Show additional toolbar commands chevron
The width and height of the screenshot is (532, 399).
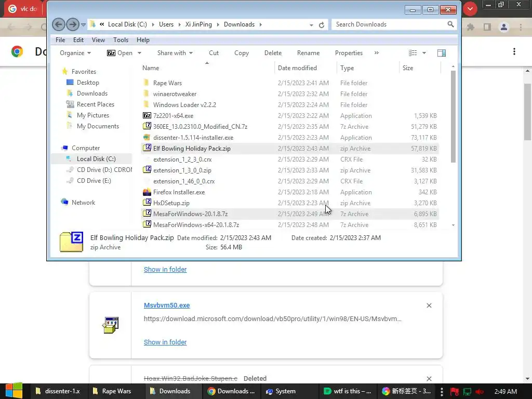(376, 53)
